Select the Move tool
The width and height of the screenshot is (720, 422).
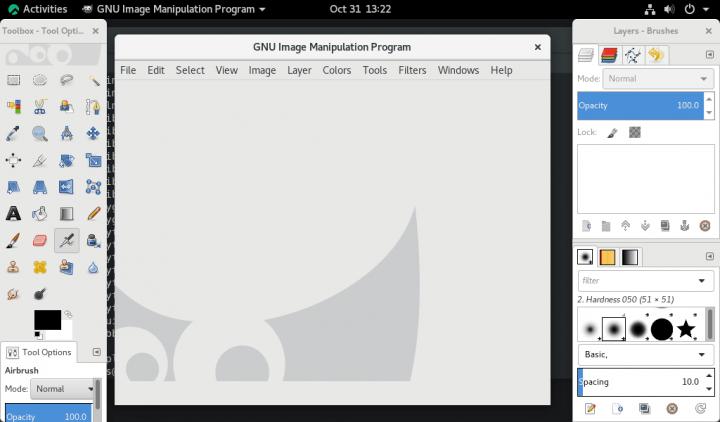click(x=93, y=133)
